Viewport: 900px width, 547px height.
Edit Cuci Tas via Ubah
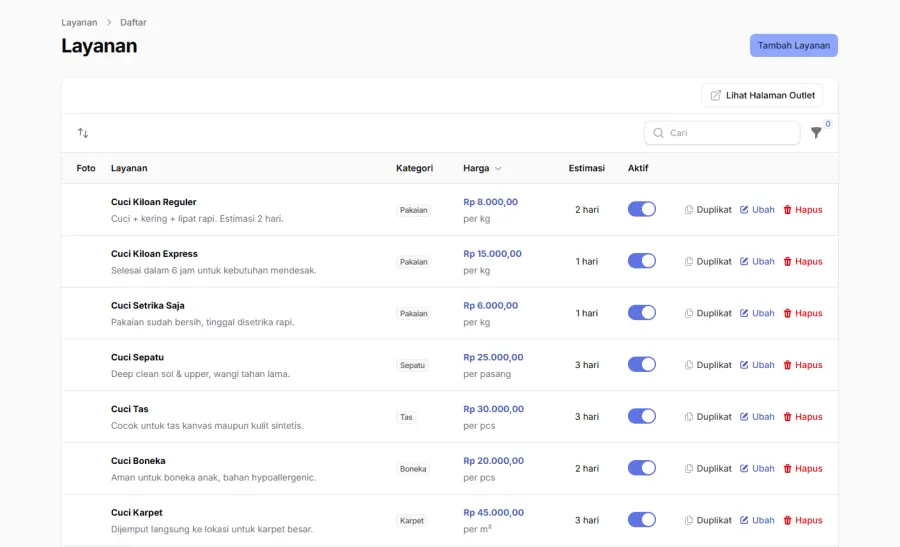tap(757, 417)
